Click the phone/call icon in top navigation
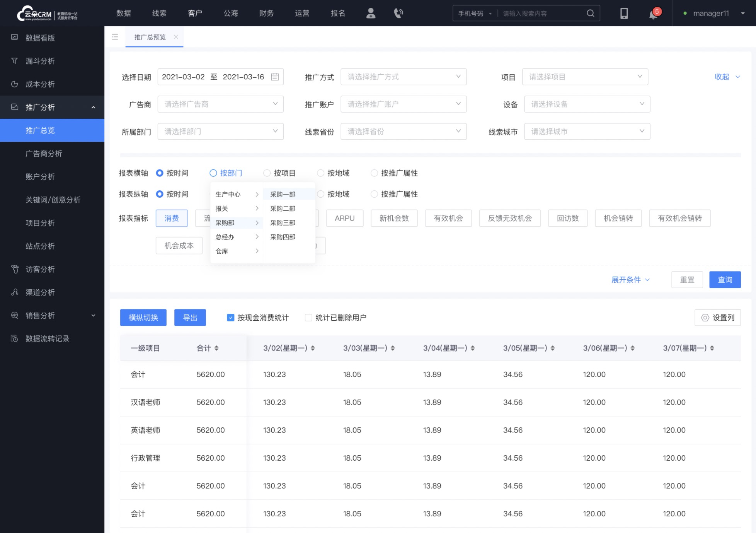The image size is (756, 533). pos(398,13)
